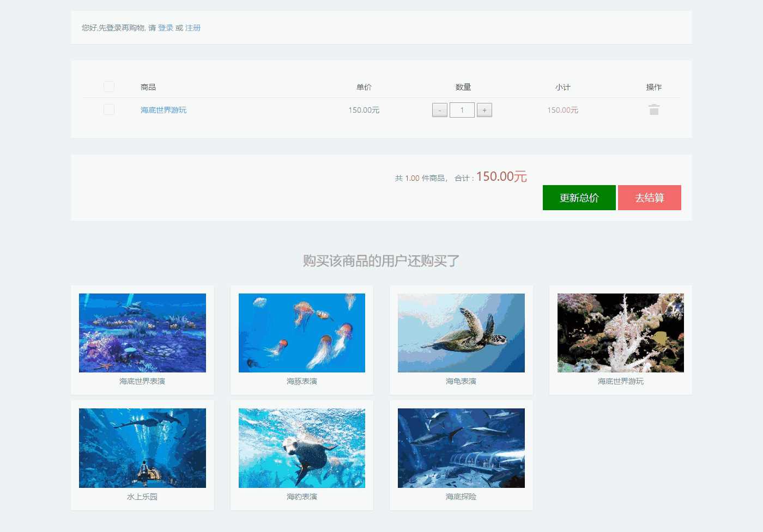Increase quantity with the plus button
This screenshot has width=763, height=532.
[485, 110]
